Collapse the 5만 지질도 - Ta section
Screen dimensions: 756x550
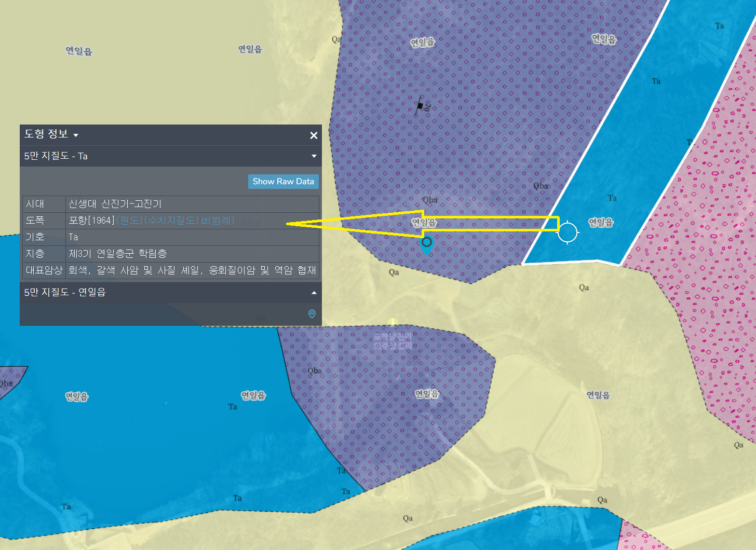(314, 156)
